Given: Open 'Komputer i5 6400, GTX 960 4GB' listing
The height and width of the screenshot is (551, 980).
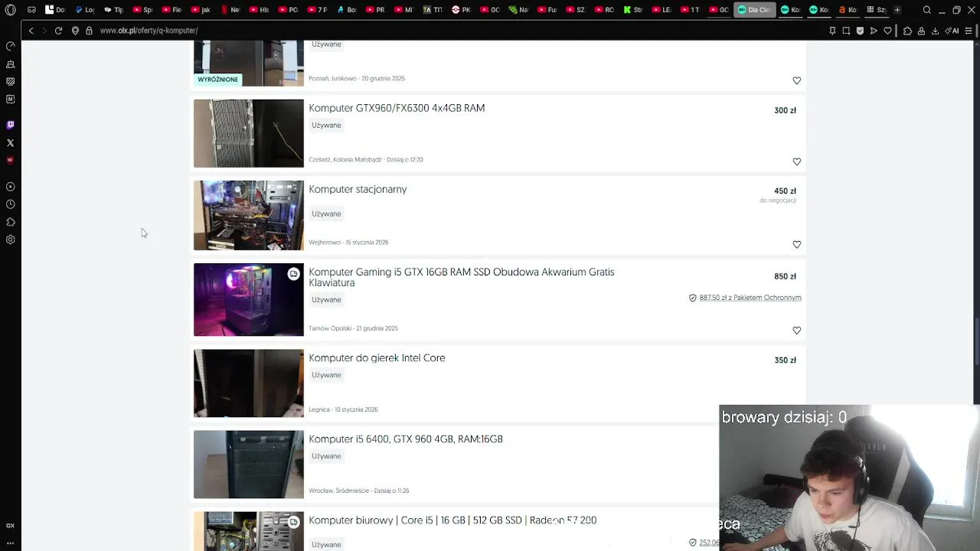Looking at the screenshot, I should [x=406, y=439].
